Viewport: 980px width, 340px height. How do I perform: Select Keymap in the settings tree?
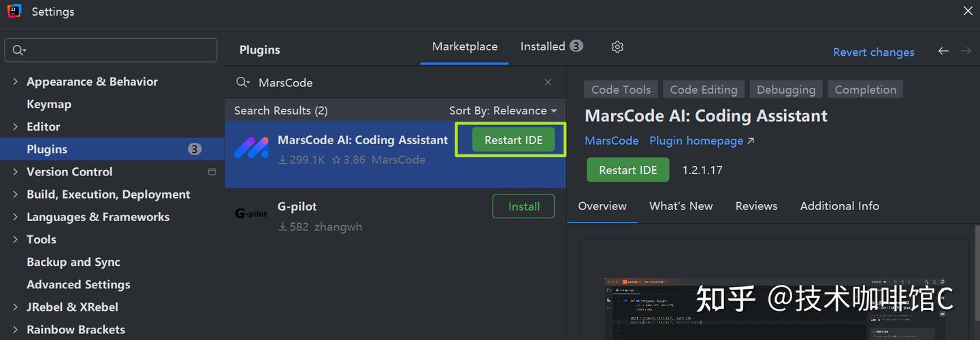pos(49,104)
